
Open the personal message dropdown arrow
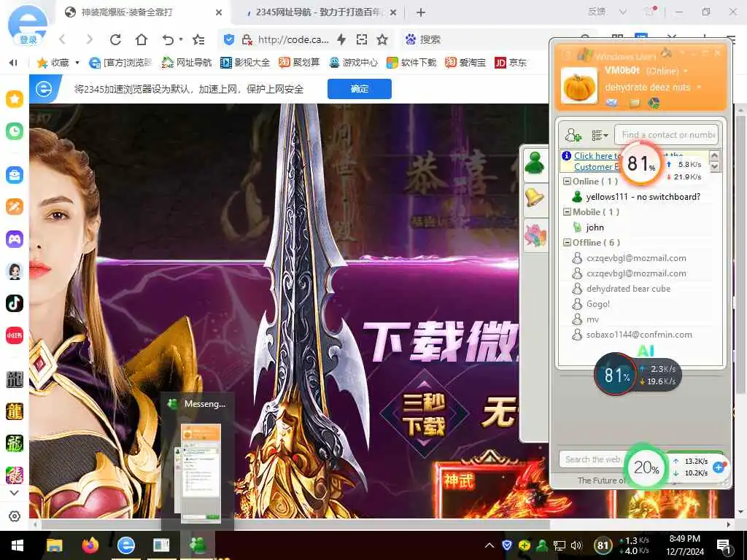click(x=699, y=87)
